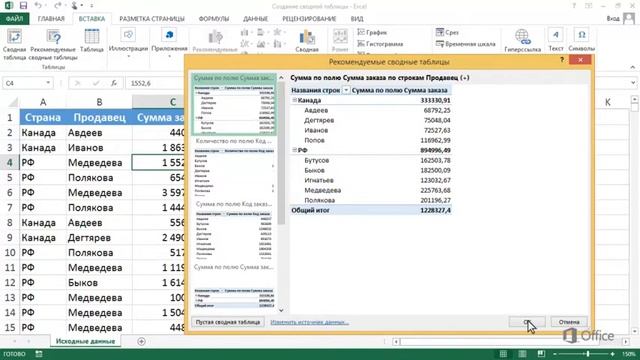Insert a Line sparkline (График)
The width and height of the screenshot is (640, 360).
point(372,32)
